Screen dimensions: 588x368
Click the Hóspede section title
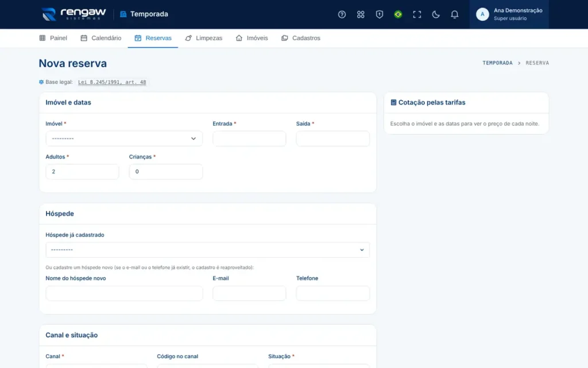[60, 214]
